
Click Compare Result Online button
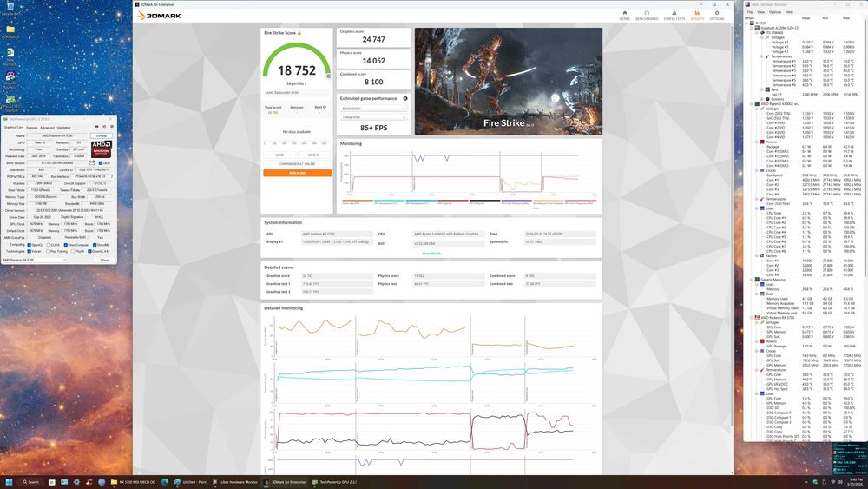coord(297,164)
